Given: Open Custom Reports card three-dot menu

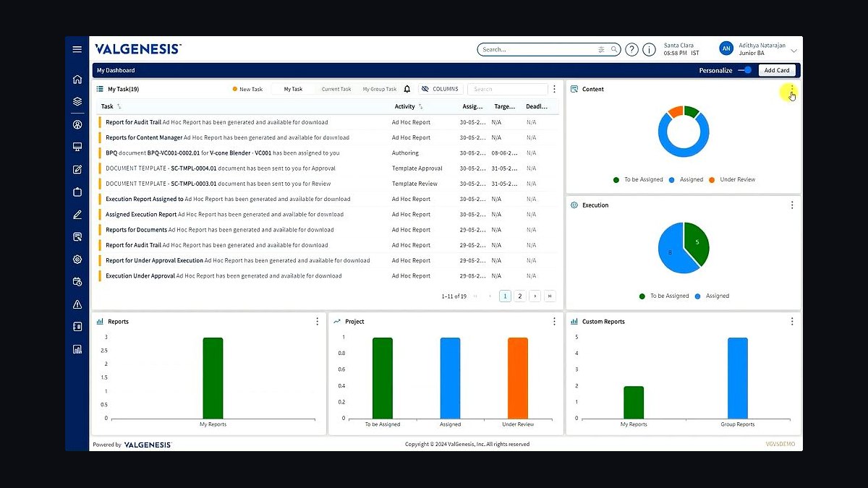Looking at the screenshot, I should [792, 322].
